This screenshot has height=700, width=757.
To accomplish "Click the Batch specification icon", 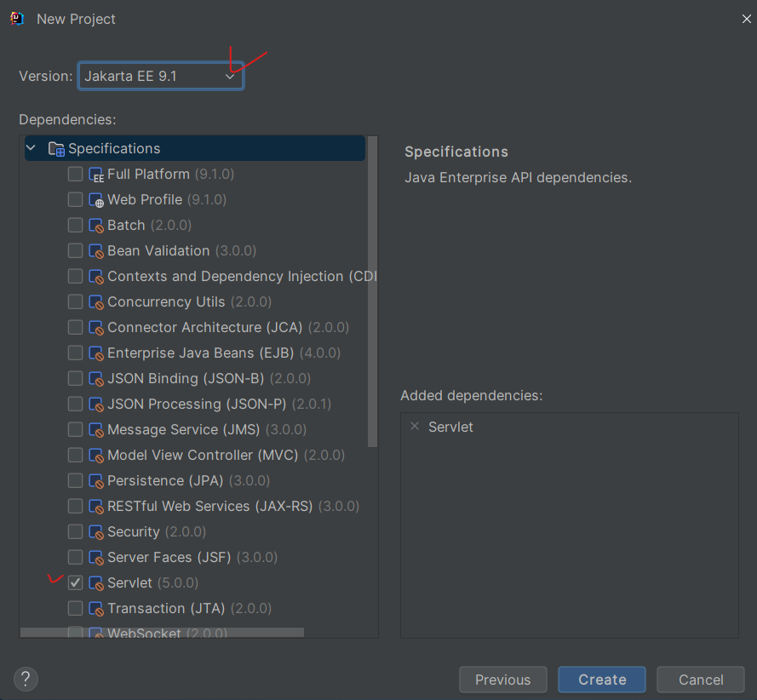I will pyautogui.click(x=96, y=226).
